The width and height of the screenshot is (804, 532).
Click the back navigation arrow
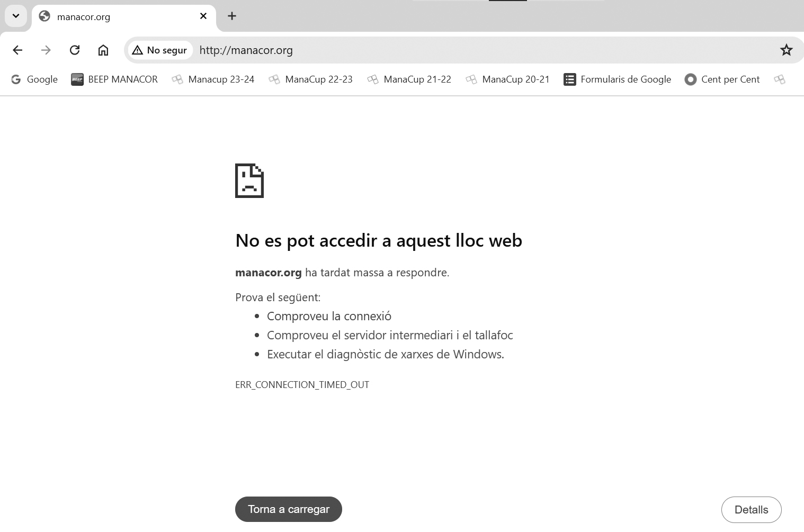(17, 50)
